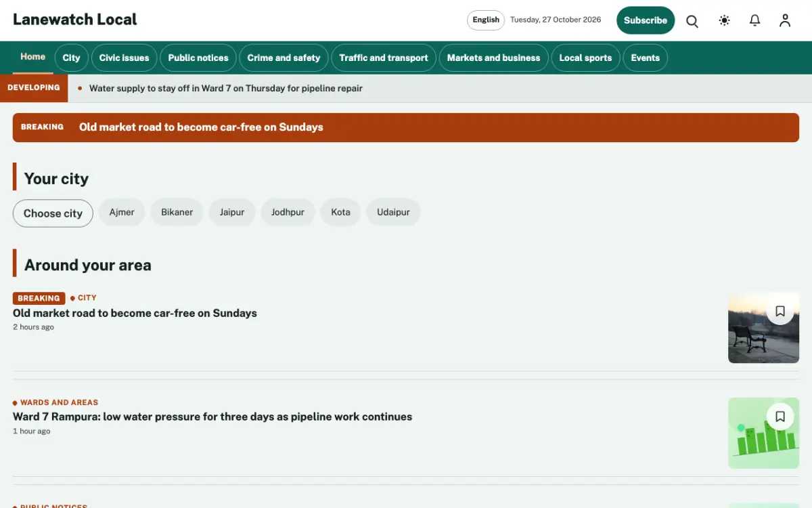Open the breaking banner about car-free Sundays
This screenshot has width=812, height=508.
[x=406, y=127]
